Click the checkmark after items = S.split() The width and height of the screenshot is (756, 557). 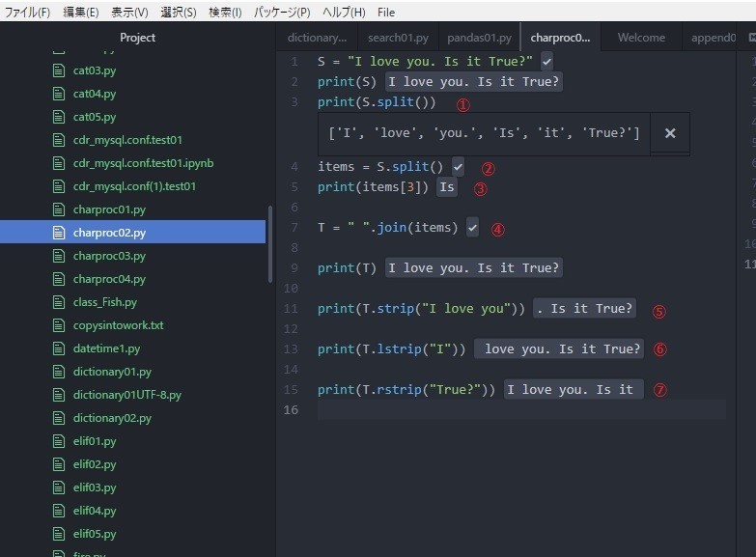tap(458, 167)
